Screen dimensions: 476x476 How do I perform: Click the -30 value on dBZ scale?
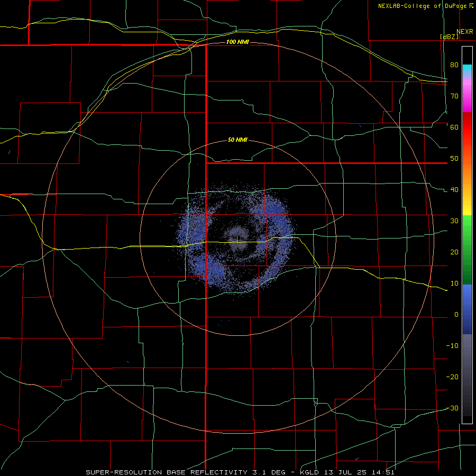pyautogui.click(x=452, y=408)
